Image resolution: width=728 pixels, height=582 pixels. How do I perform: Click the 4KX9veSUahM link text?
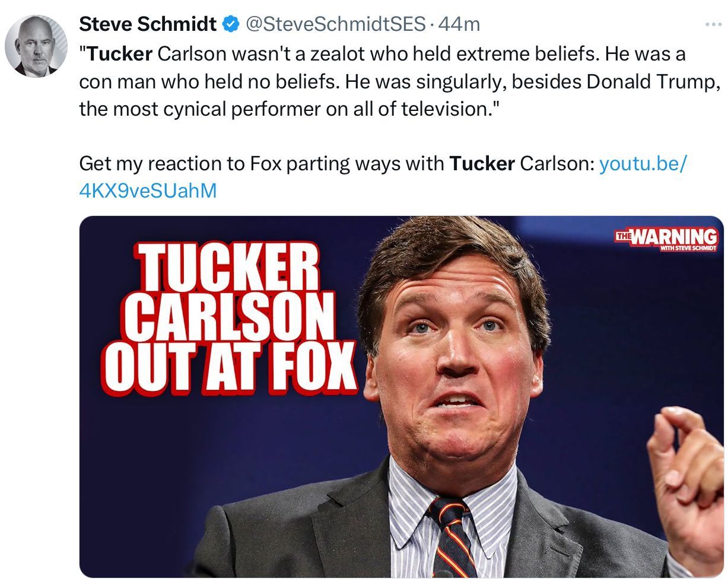[148, 190]
